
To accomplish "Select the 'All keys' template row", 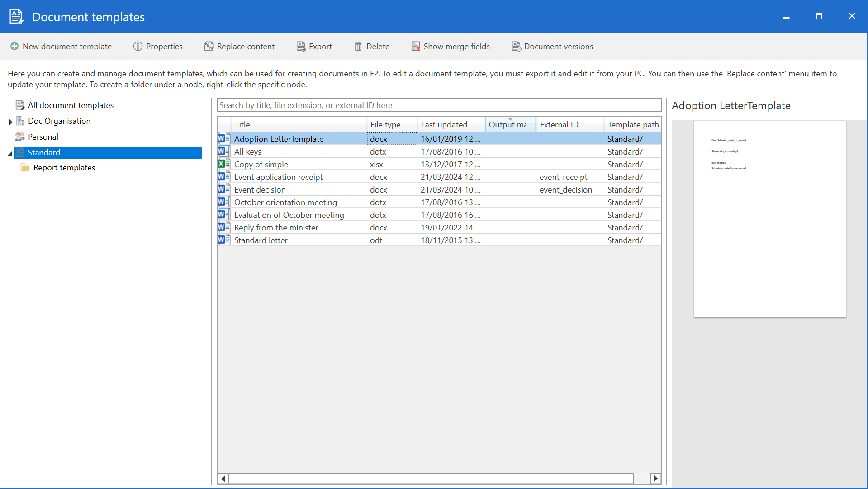I will pos(439,151).
